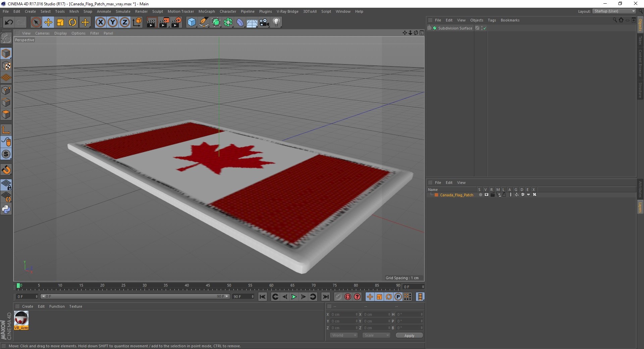Open the Object manager Bookmarks menu
Screen dimensions: 644x349
pyautogui.click(x=510, y=20)
